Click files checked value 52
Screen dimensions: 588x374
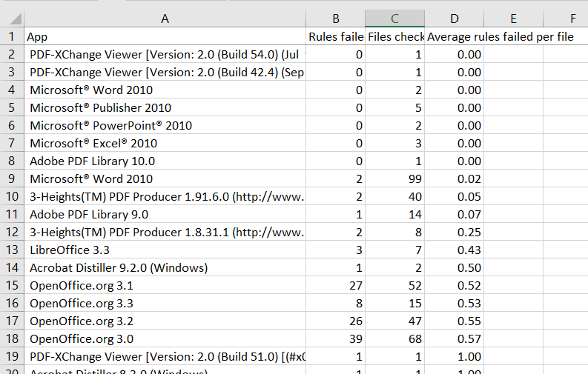coord(395,285)
